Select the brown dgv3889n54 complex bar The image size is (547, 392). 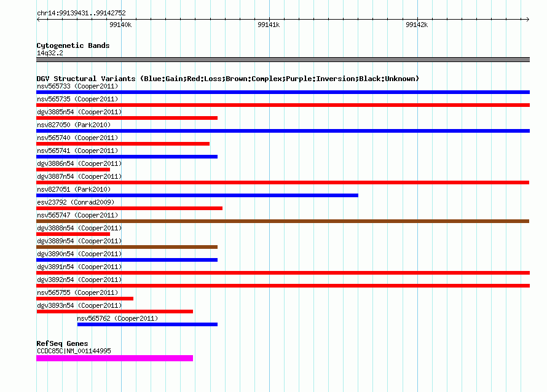127,247
